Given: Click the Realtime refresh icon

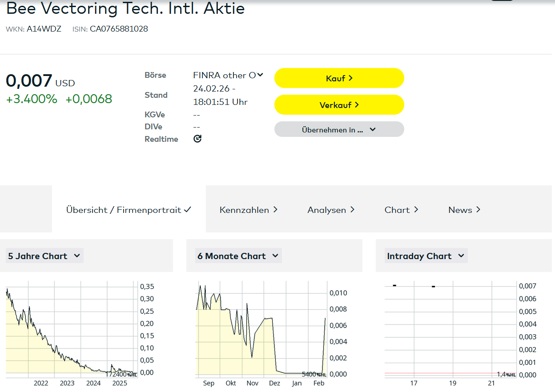Looking at the screenshot, I should click(x=197, y=139).
